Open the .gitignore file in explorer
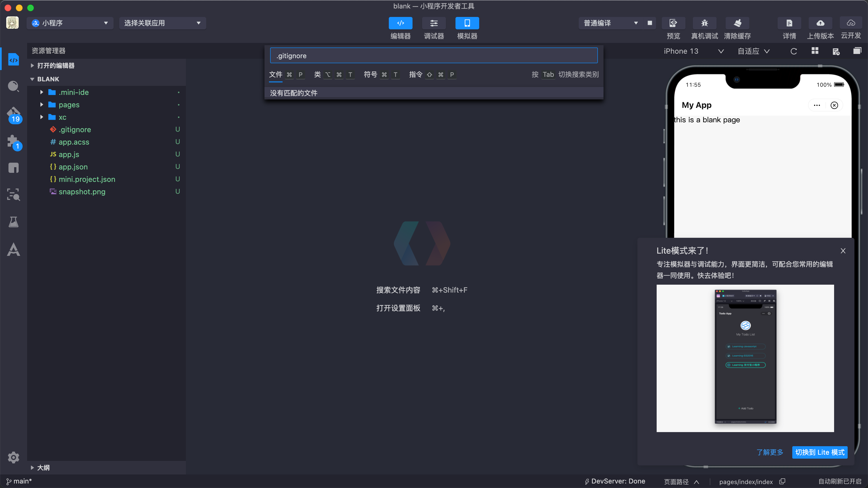868x488 pixels. (107, 129)
